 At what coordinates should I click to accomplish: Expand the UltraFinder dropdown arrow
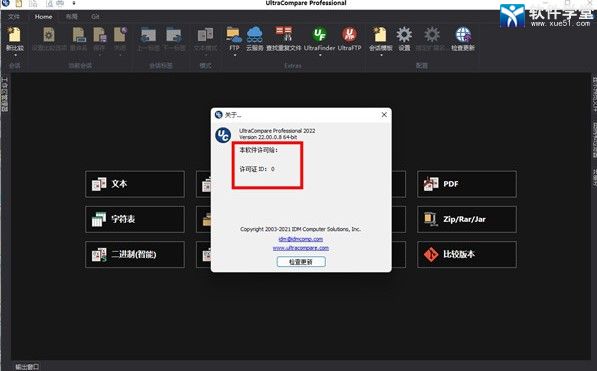tap(320, 55)
